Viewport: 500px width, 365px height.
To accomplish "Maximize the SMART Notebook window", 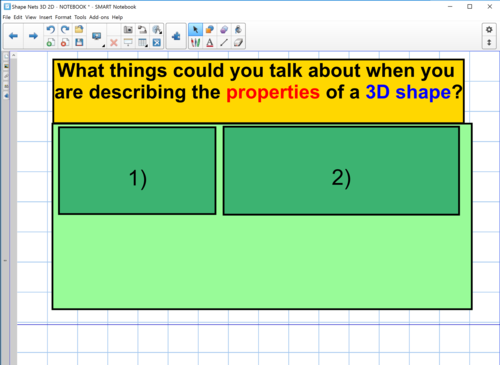I will pyautogui.click(x=470, y=7).
